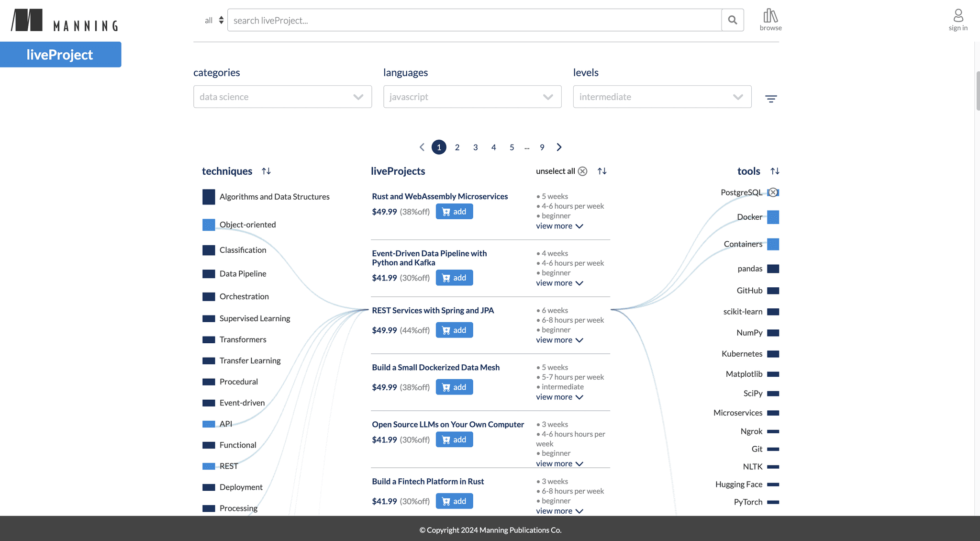Sort the techniques list

click(x=267, y=171)
